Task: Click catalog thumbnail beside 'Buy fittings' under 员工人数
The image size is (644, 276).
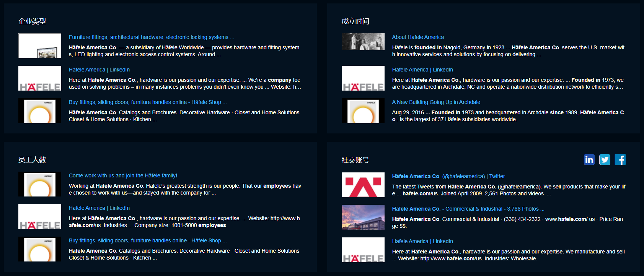Action: (x=40, y=249)
